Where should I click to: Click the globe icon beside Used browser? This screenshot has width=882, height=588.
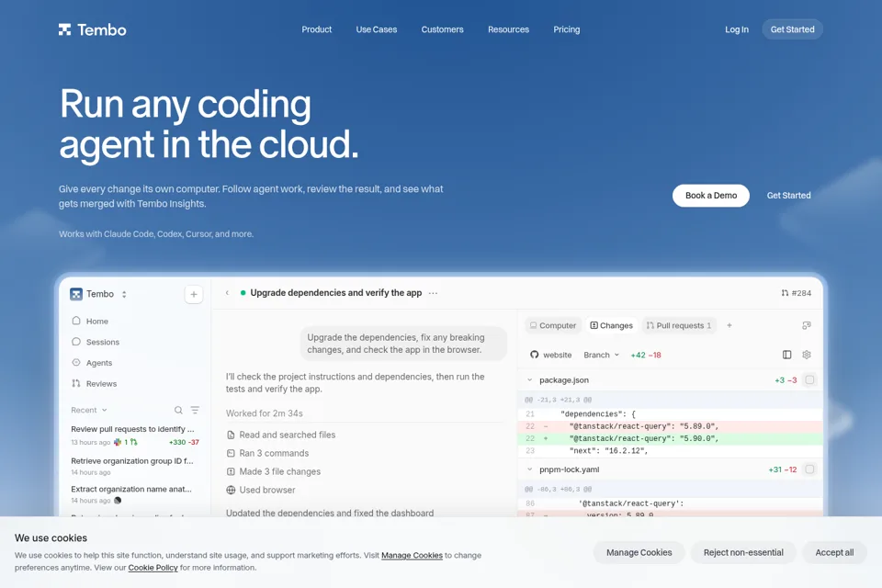click(x=231, y=490)
